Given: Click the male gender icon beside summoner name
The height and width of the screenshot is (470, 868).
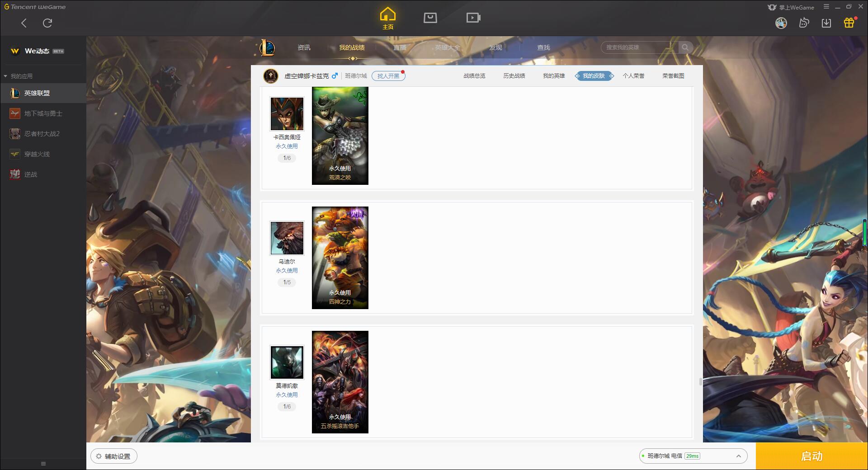Looking at the screenshot, I should click(335, 76).
